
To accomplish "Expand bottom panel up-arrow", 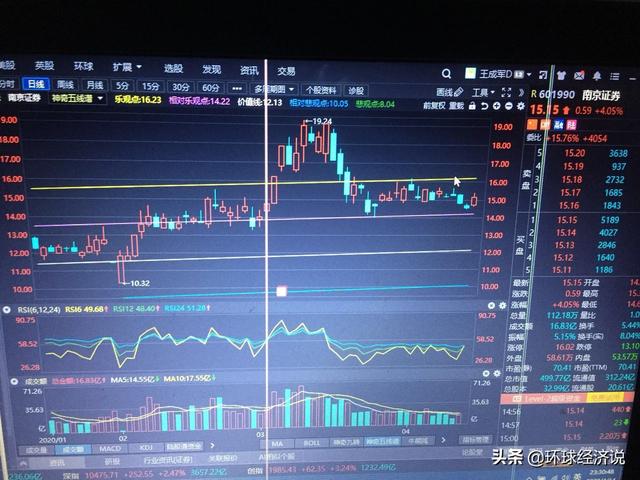I will click(23, 464).
